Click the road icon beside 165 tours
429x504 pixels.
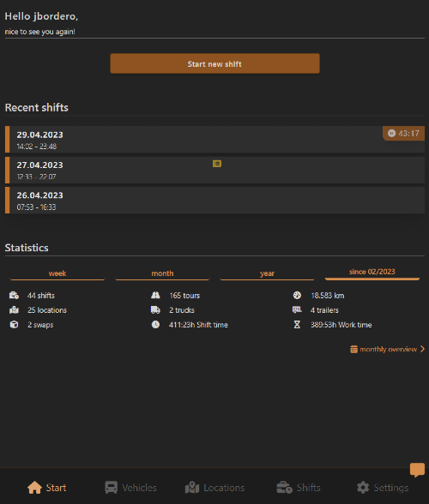tap(155, 296)
